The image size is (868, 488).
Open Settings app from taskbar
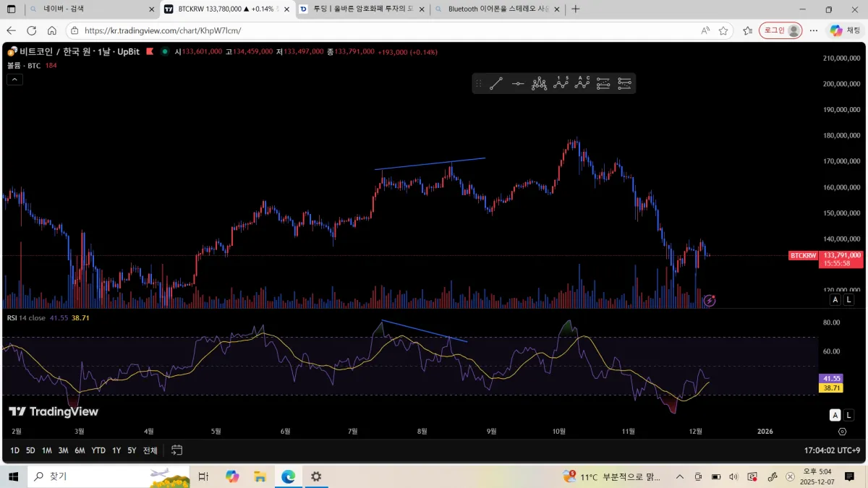click(x=316, y=476)
